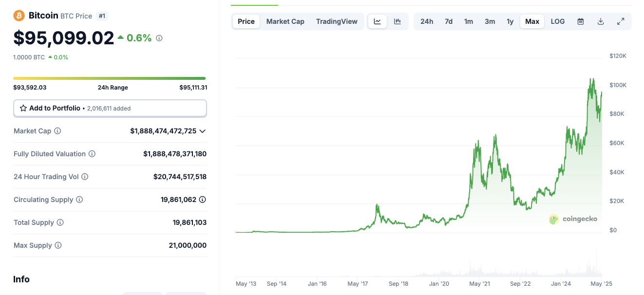This screenshot has height=295, width=644.
Task: Switch to line chart view icon
Action: point(378,21)
